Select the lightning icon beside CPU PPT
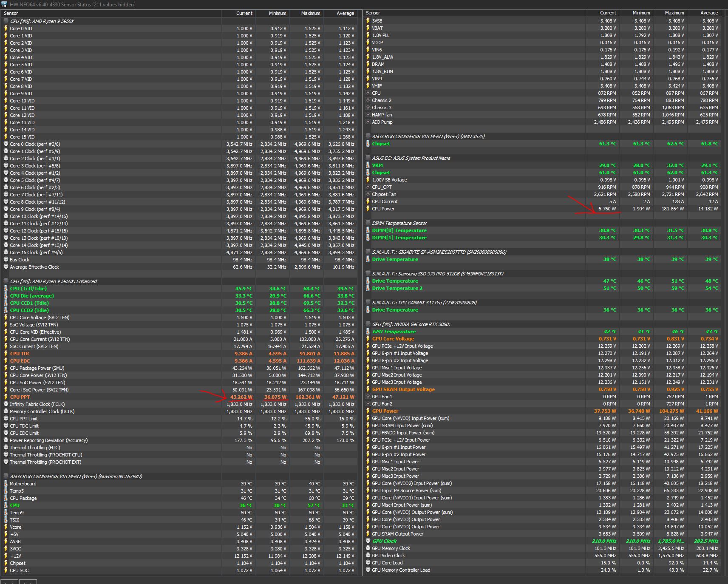728x584 pixels. [6, 397]
